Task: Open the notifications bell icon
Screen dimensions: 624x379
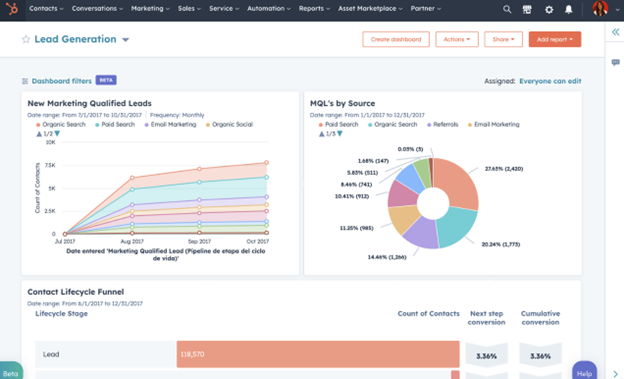Action: pos(569,9)
